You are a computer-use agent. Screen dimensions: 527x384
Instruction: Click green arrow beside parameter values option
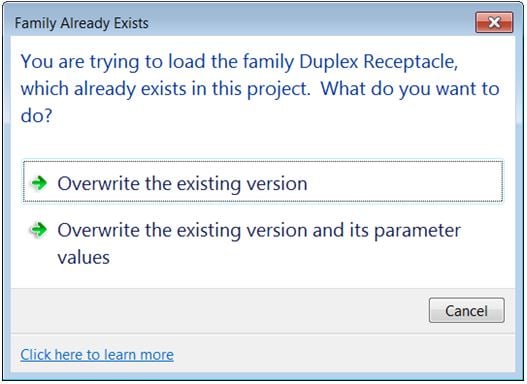point(39,230)
